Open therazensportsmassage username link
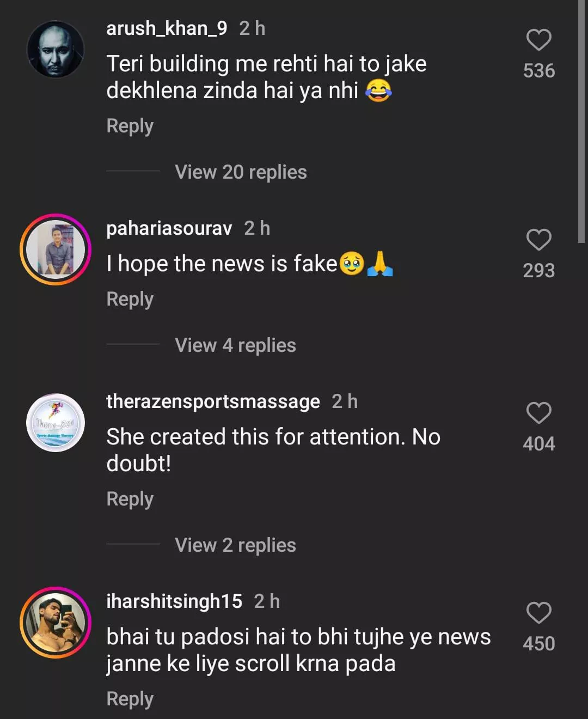588x719 pixels. [213, 401]
